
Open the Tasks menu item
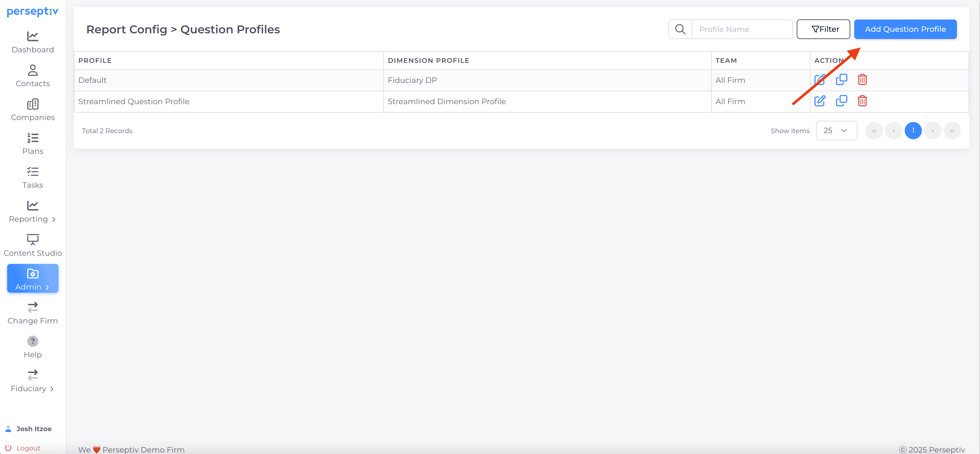tap(33, 177)
